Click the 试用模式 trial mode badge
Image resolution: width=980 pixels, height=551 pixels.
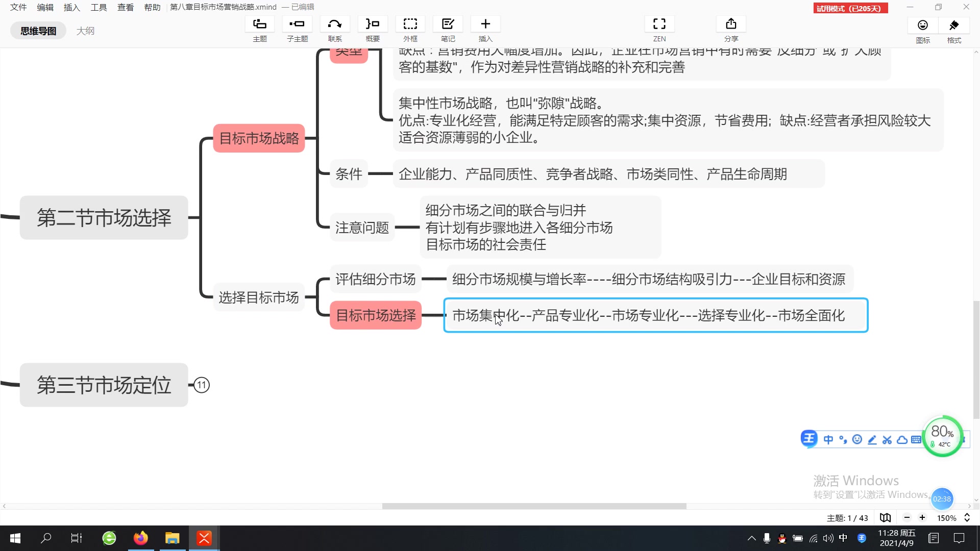[x=850, y=8]
